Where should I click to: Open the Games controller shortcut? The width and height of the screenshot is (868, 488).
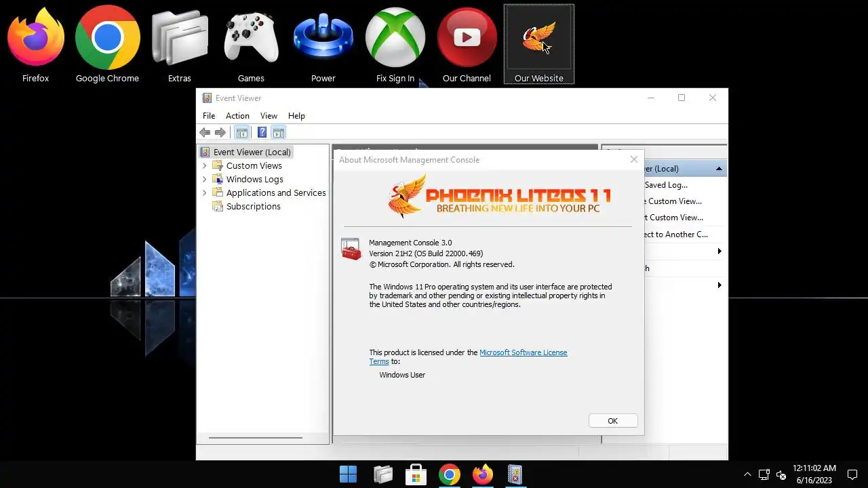[251, 44]
